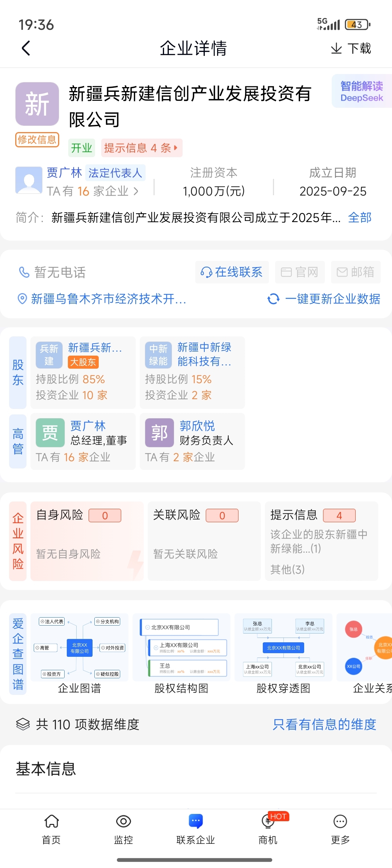The image size is (392, 868).
Task: Open 提示信息 4 条 red tag
Action: pos(142,148)
